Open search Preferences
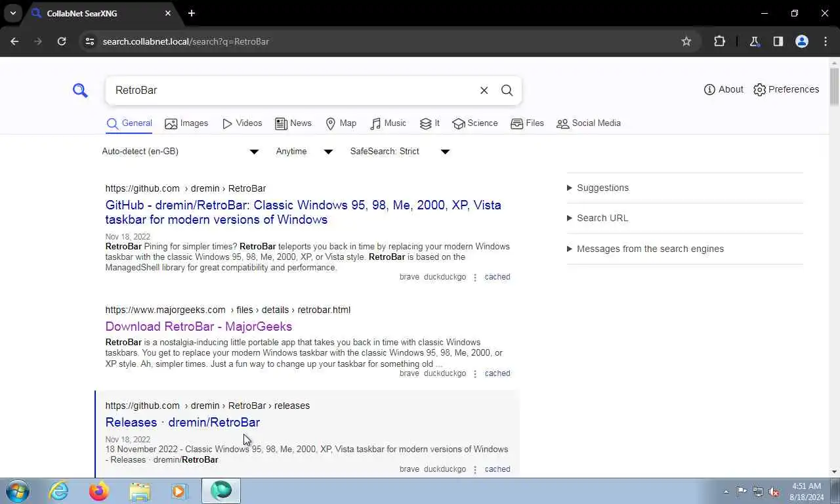Screen dimensions: 840x504 786,89
